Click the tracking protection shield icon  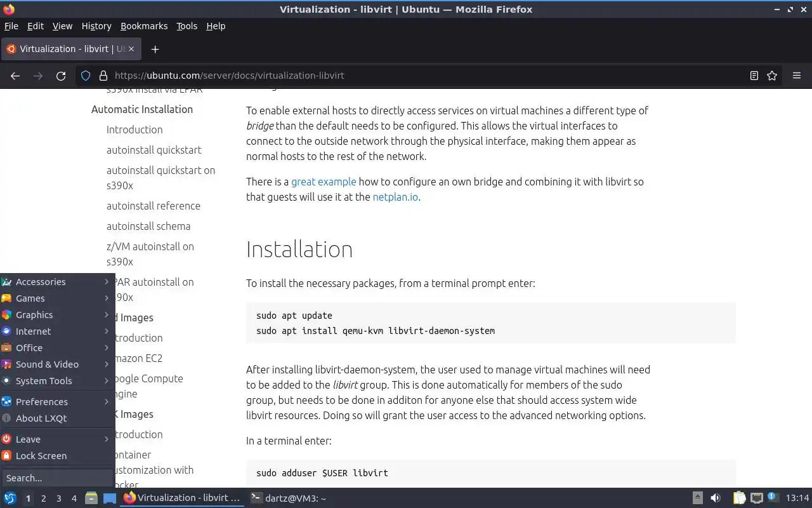(x=86, y=76)
